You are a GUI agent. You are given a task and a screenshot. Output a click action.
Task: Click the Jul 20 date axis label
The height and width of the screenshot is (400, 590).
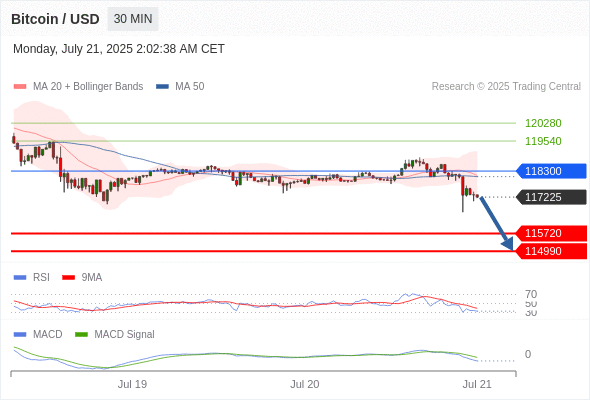[304, 384]
